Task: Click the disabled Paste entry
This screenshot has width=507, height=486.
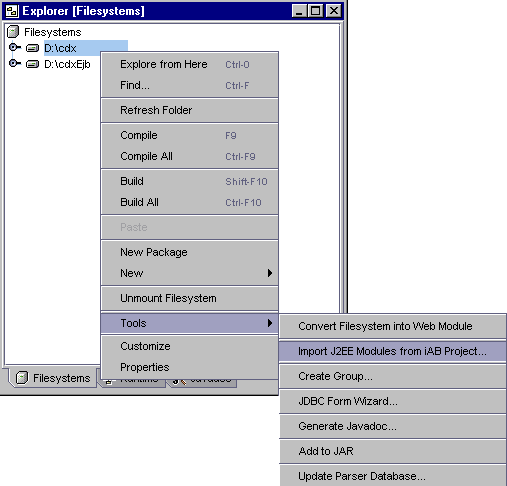Action: point(190,227)
